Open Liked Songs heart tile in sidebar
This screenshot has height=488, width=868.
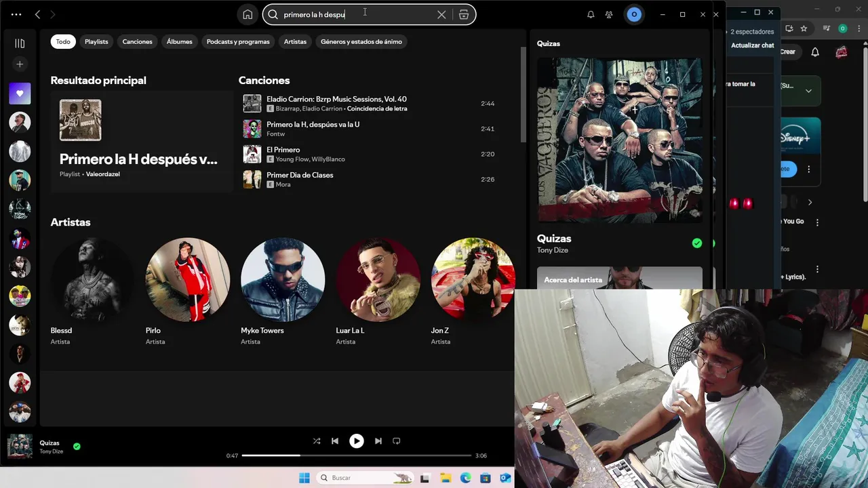pyautogui.click(x=20, y=94)
